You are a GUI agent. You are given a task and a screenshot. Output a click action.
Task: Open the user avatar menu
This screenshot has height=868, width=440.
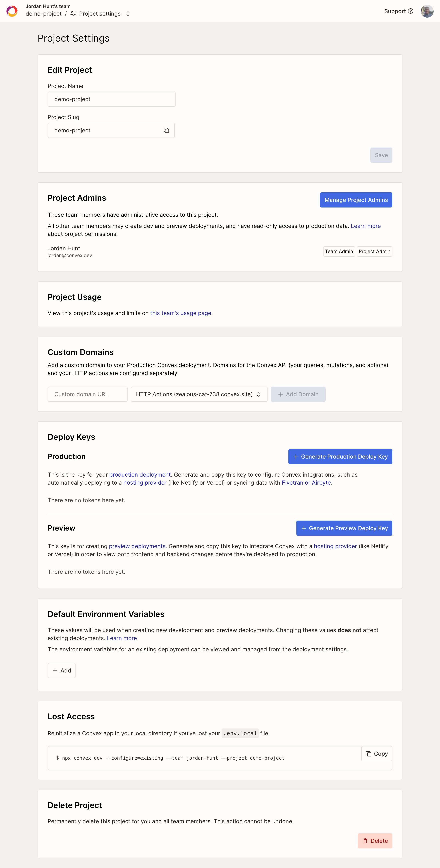[427, 11]
